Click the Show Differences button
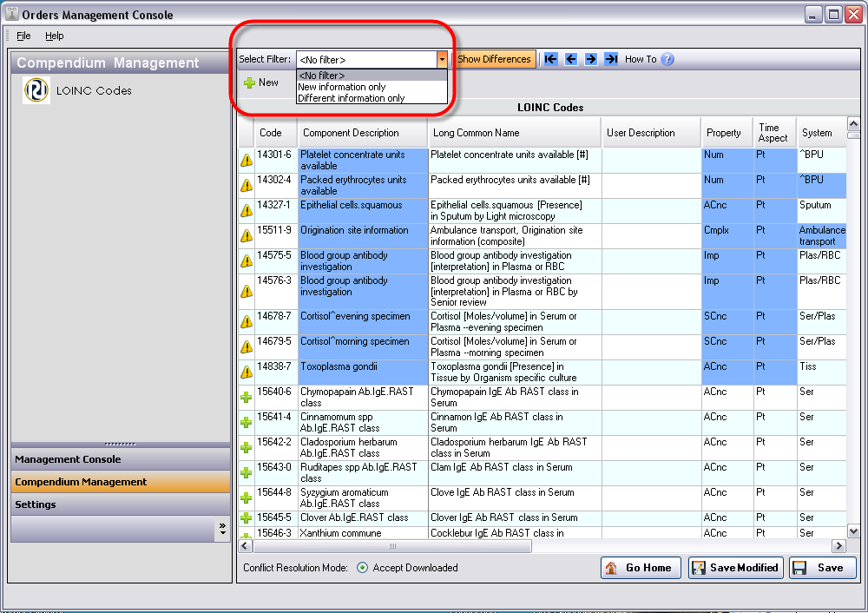 (494, 59)
